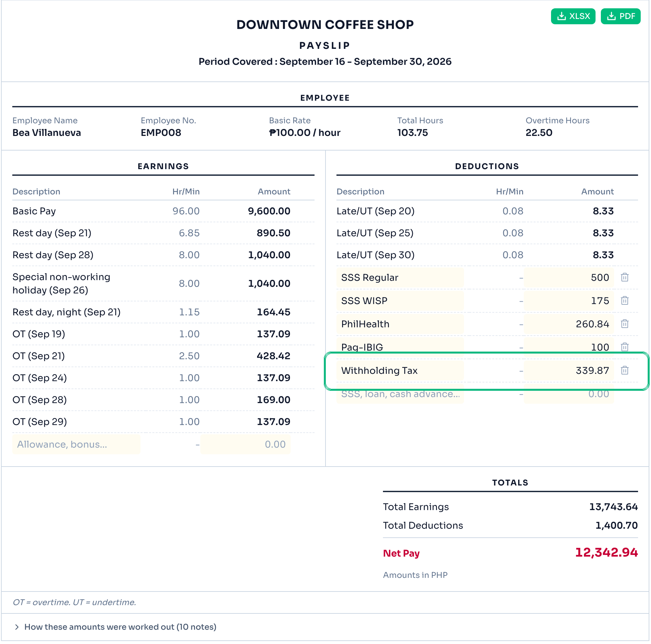Click the Period Covered date line
This screenshot has height=644, width=651.
coord(325,62)
